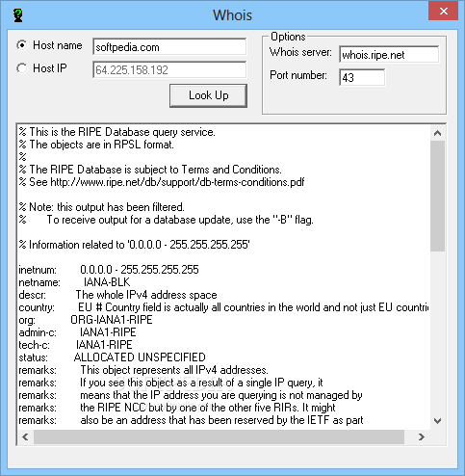
Task: Click the ripe.net db-terms-conditions.pdf URL line
Action: tap(162, 182)
